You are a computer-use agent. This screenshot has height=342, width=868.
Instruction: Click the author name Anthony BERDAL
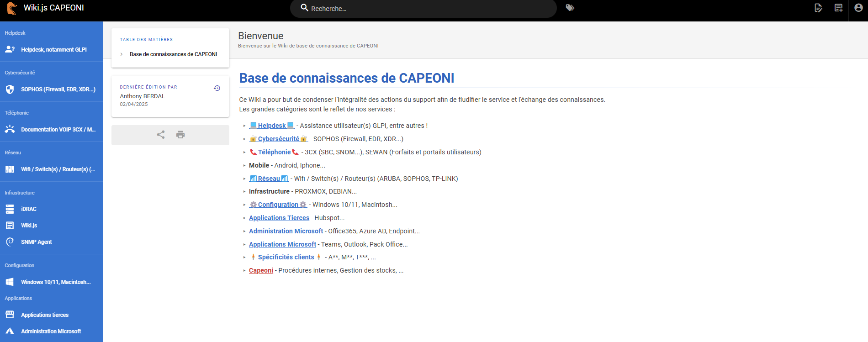pos(143,96)
